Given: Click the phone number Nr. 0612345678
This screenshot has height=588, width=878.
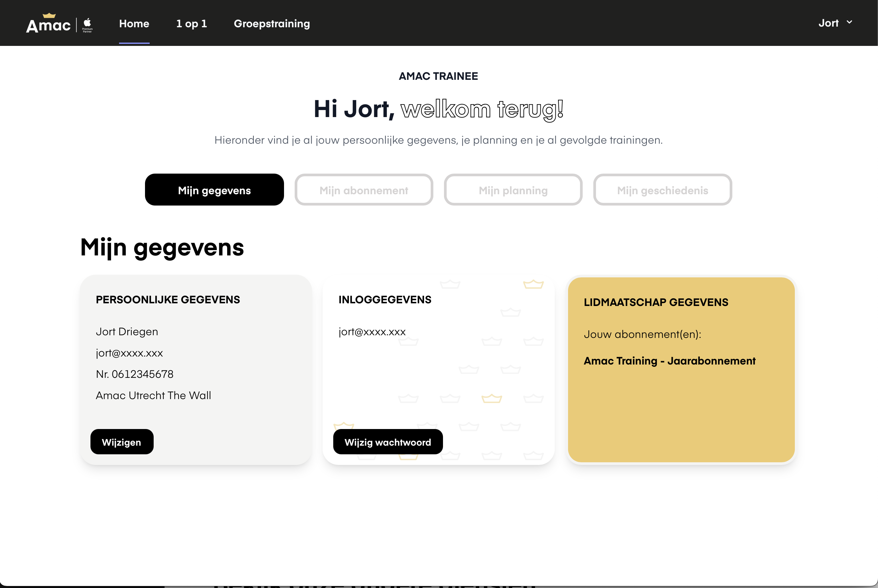Looking at the screenshot, I should 135,374.
